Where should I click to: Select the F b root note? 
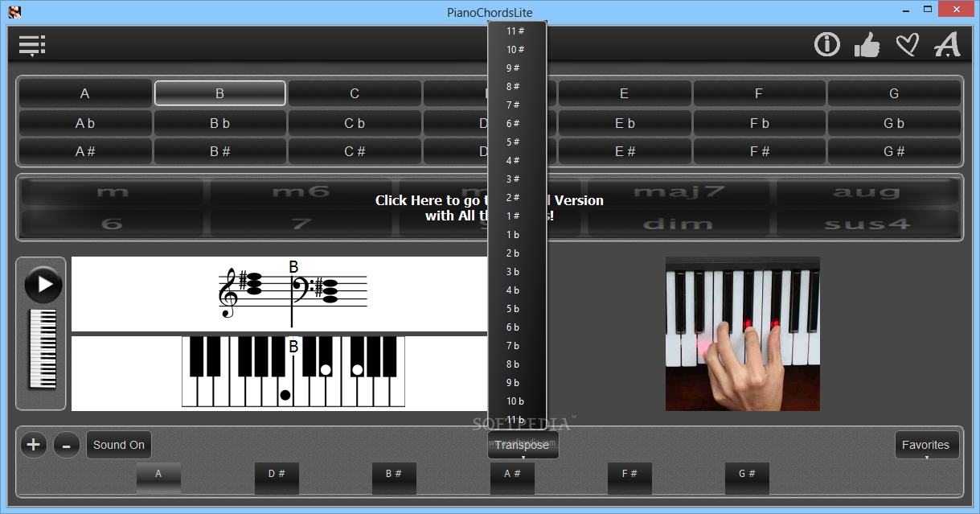click(x=759, y=123)
